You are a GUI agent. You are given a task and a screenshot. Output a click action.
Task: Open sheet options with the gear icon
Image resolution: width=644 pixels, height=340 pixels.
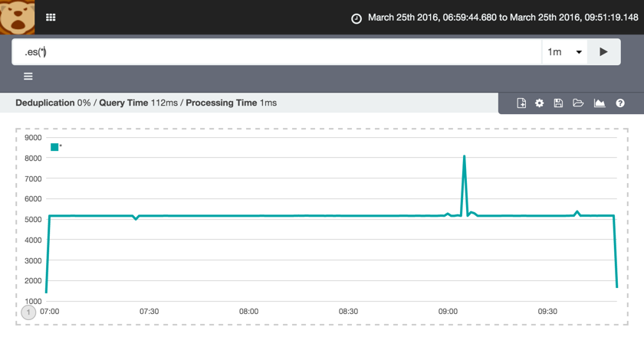[540, 103]
